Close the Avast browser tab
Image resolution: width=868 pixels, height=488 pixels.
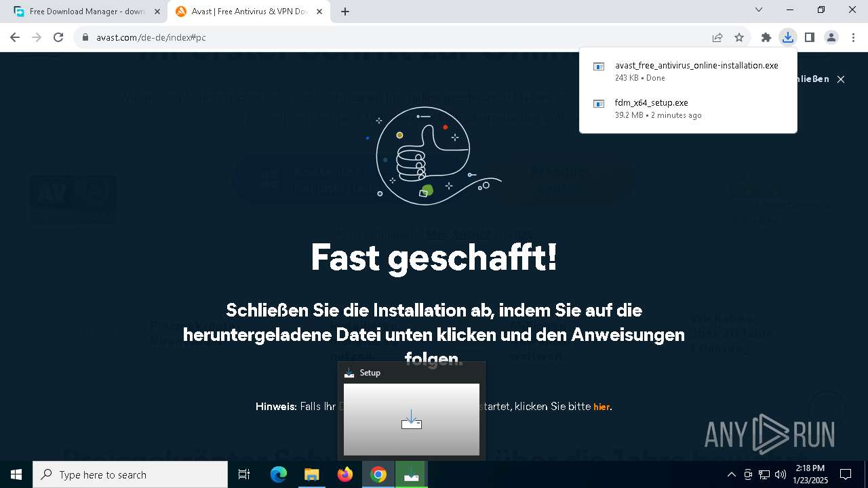pos(319,12)
